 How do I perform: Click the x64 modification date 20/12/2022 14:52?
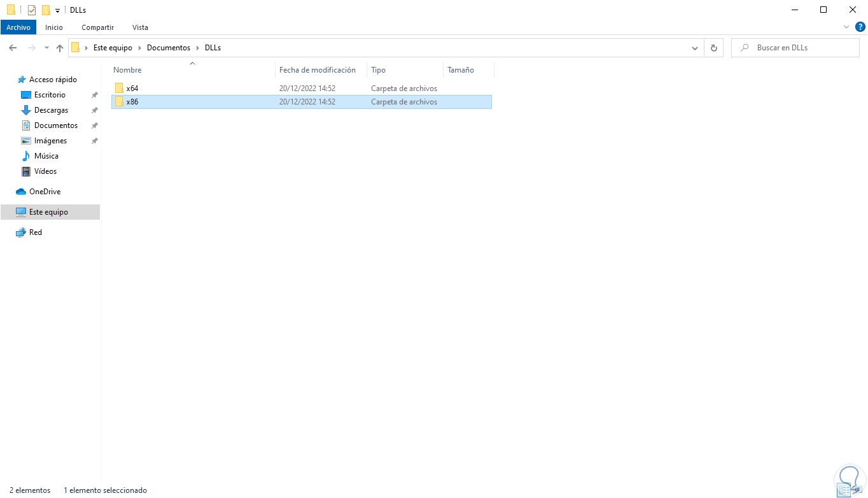click(307, 89)
